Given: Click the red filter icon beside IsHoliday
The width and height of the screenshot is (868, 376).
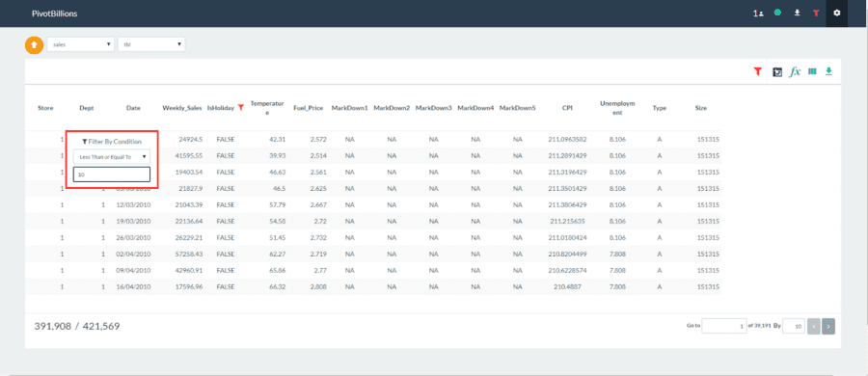Looking at the screenshot, I should pos(240,108).
